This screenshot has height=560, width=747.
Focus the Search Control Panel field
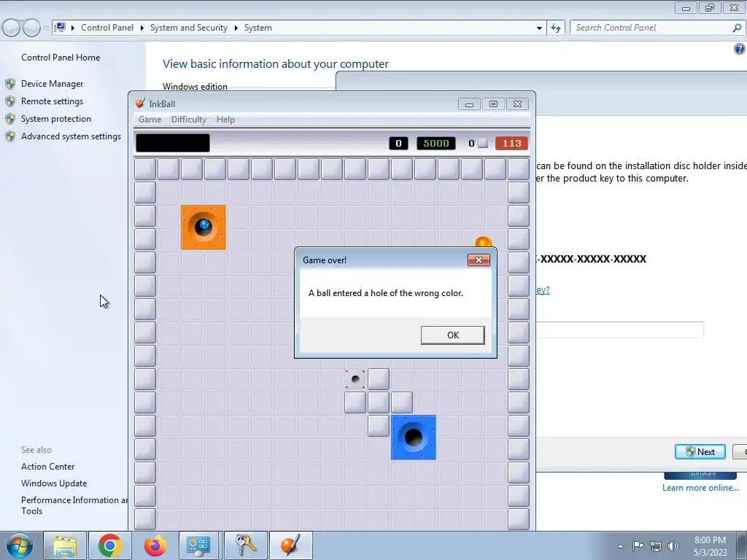651,28
